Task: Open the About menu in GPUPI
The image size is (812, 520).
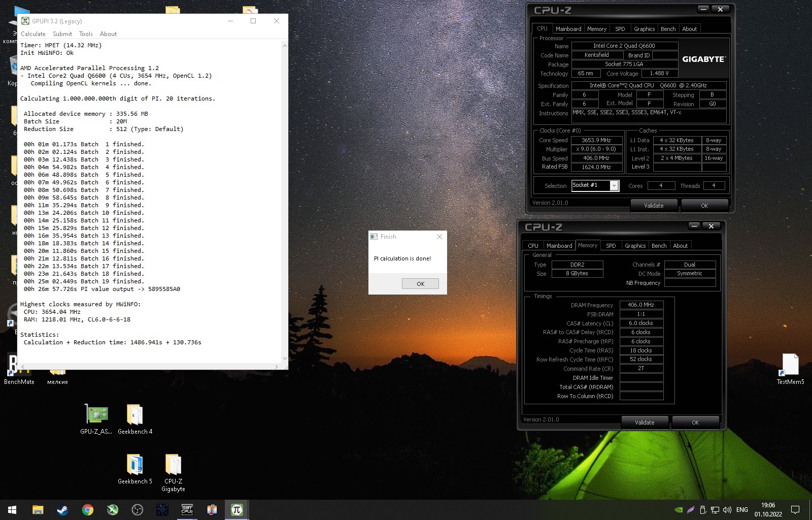Action: 108,34
